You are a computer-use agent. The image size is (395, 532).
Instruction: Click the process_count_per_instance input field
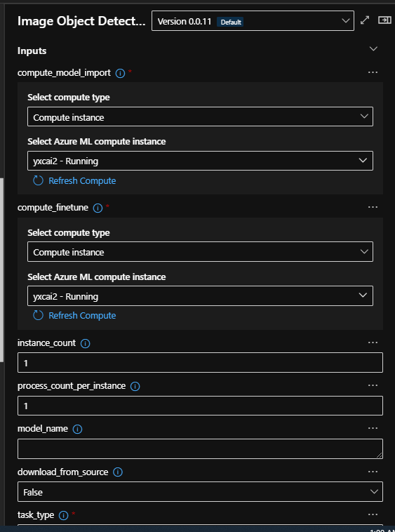tap(200, 406)
